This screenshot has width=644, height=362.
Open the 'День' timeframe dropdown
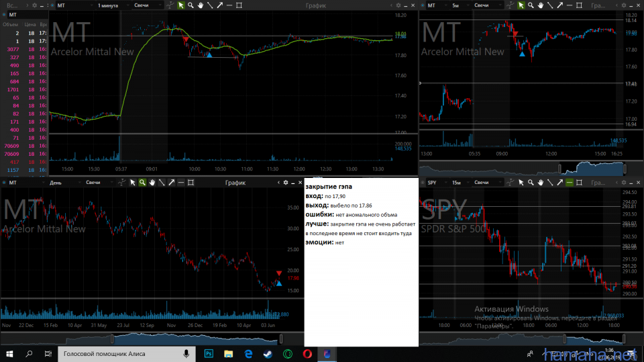click(64, 183)
